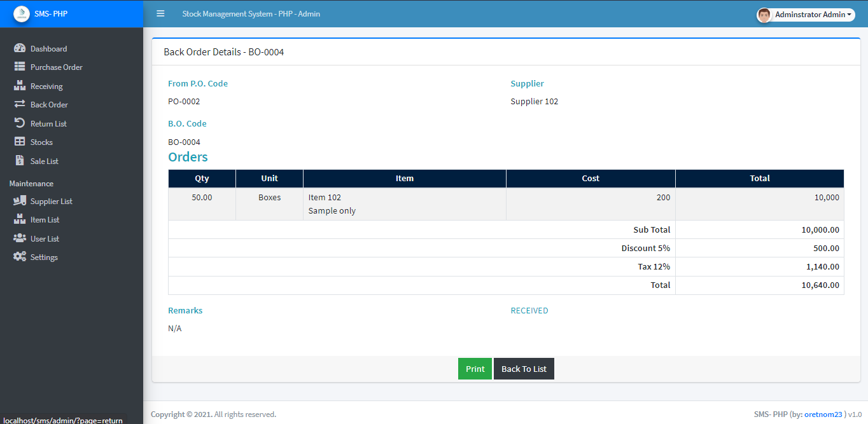868x424 pixels.
Task: Click the BO-0004 code under B.O. Code
Action: (184, 142)
